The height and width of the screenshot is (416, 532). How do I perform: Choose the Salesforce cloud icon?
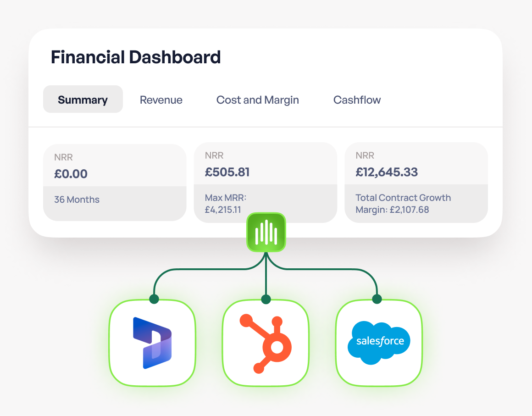(x=379, y=343)
